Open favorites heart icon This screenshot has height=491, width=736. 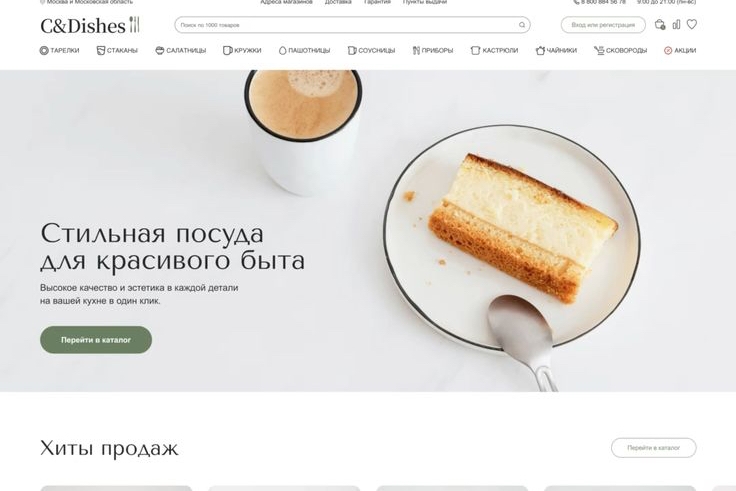pyautogui.click(x=692, y=24)
